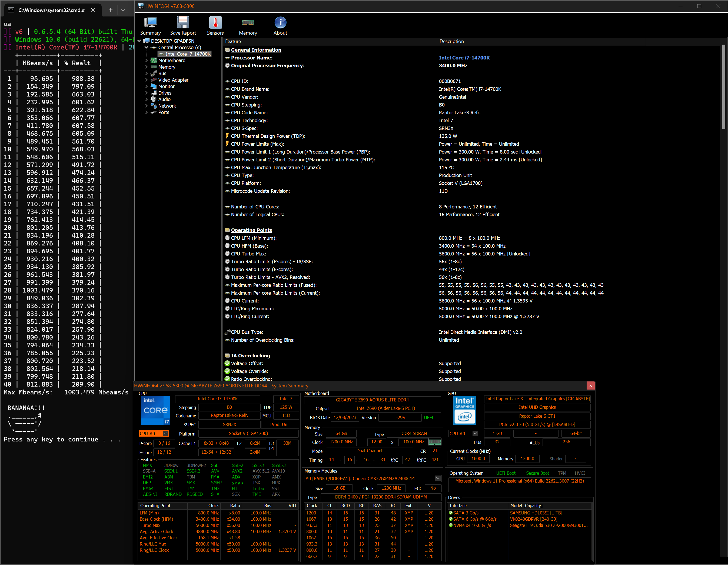728x565 pixels.
Task: Open a new terminal tab
Action: [111, 10]
